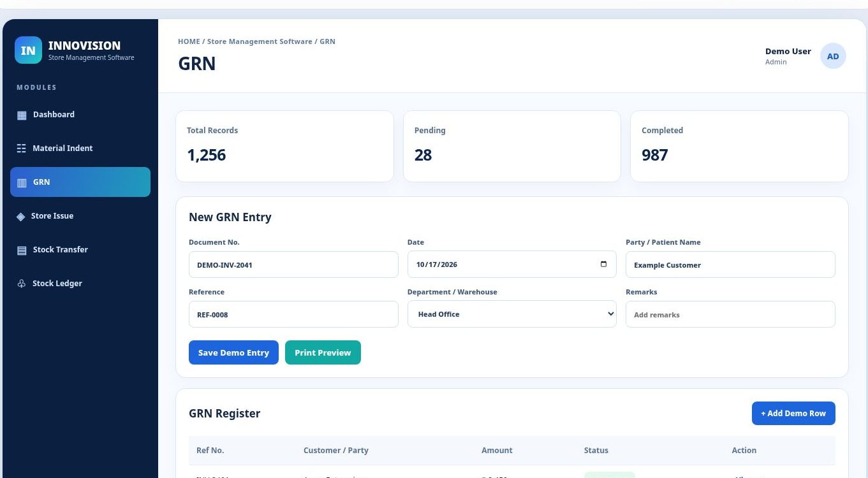868x478 pixels.
Task: Click Save Demo Entry button
Action: (233, 352)
